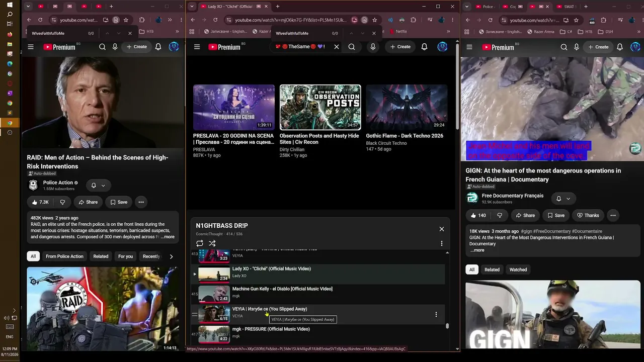This screenshot has width=644, height=362.
Task: Dislike the RAID: Men of Action video
Action: click(62, 202)
